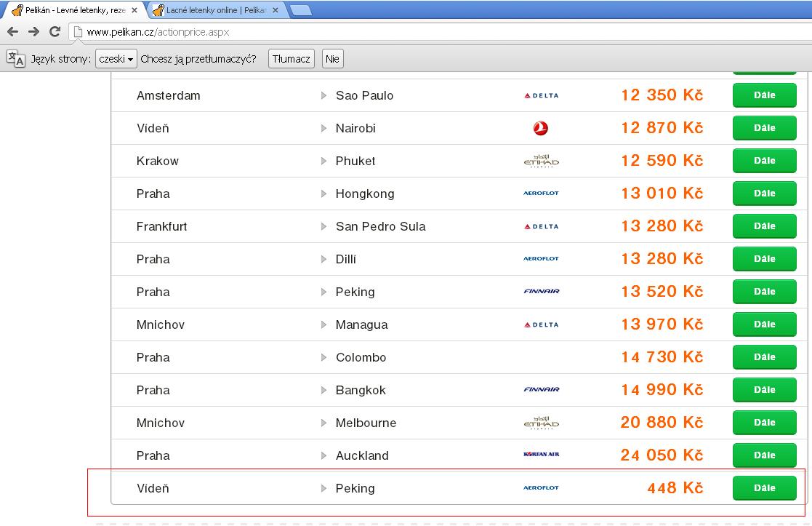Click the destination text Bangkok

361,390
